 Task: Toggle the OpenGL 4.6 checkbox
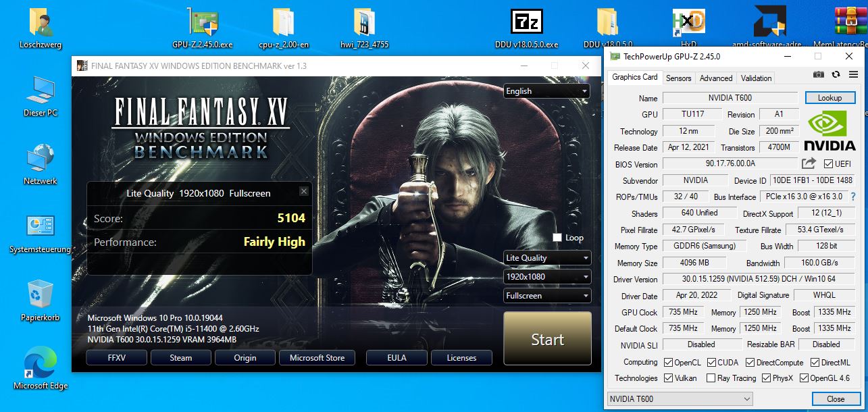804,378
